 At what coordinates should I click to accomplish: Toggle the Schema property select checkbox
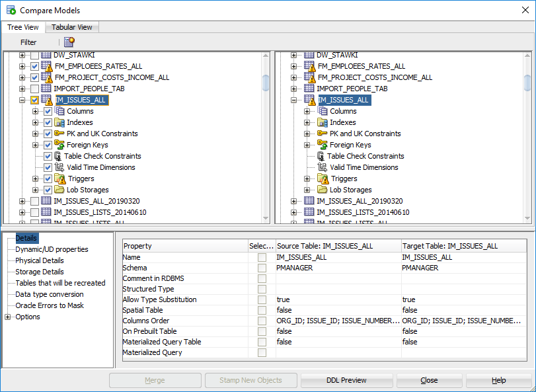(x=262, y=268)
